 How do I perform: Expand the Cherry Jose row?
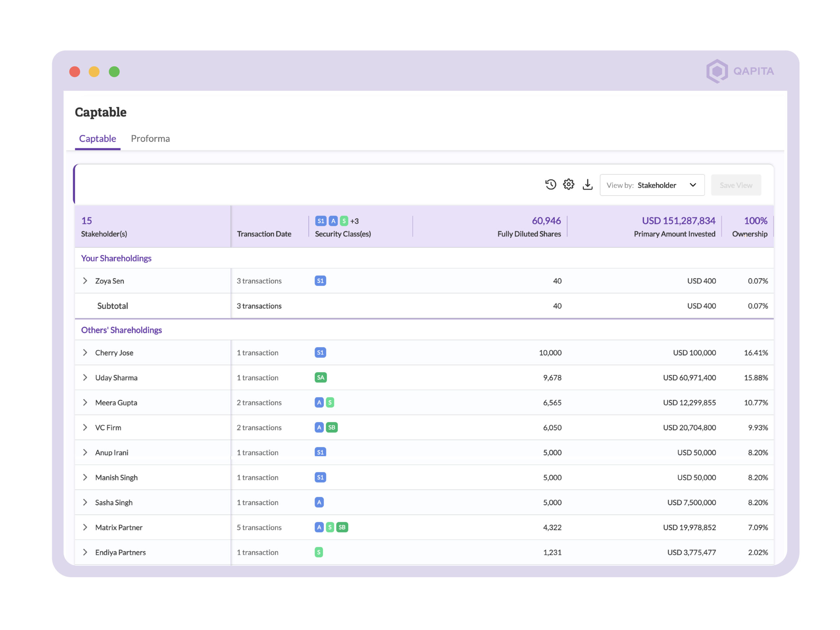tap(85, 352)
